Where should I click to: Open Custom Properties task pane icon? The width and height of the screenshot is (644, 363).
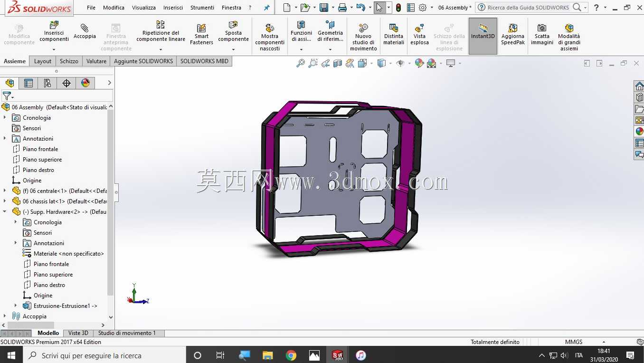(x=639, y=143)
